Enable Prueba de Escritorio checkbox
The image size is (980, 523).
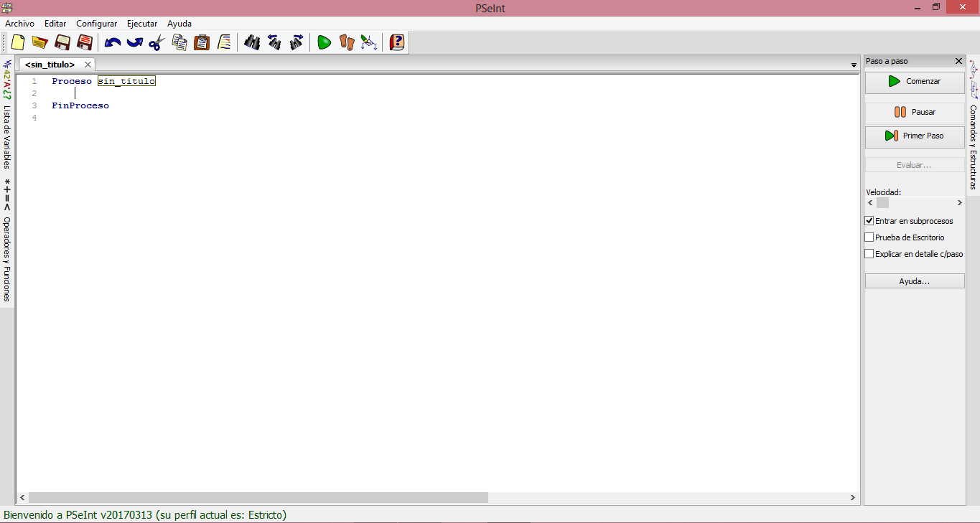click(x=869, y=237)
